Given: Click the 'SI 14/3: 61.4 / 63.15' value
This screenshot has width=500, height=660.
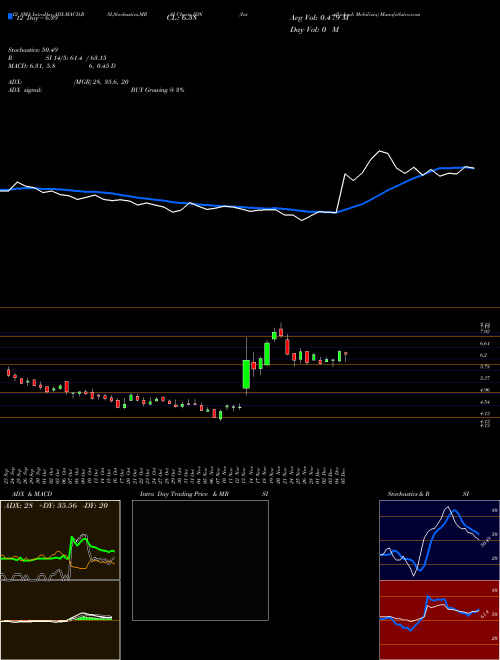Looking at the screenshot, I should pyautogui.click(x=76, y=58).
